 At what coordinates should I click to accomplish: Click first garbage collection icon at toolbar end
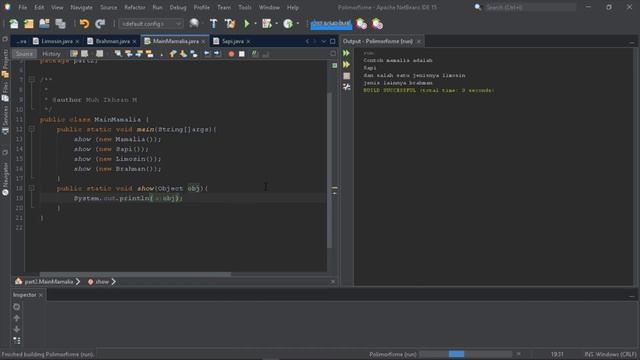[361, 24]
